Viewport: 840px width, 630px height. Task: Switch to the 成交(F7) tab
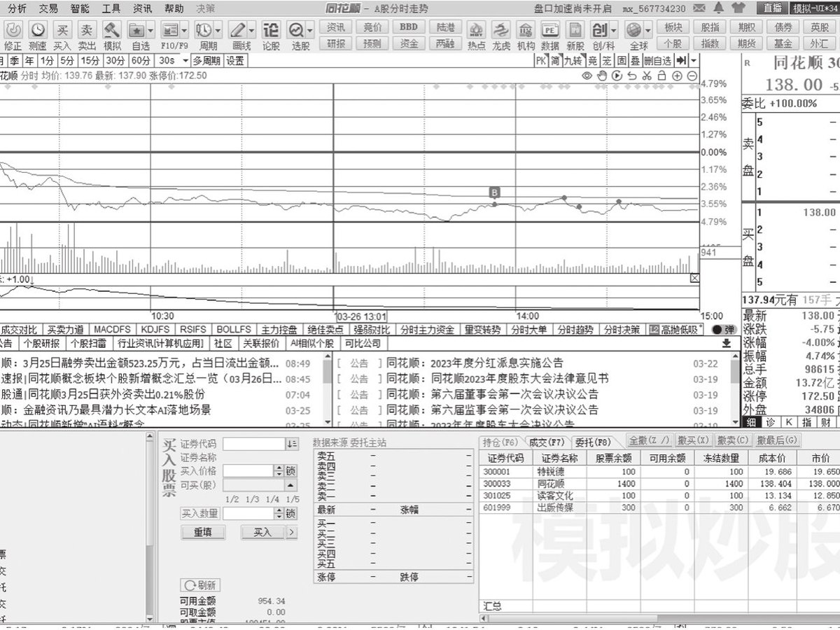(x=546, y=442)
